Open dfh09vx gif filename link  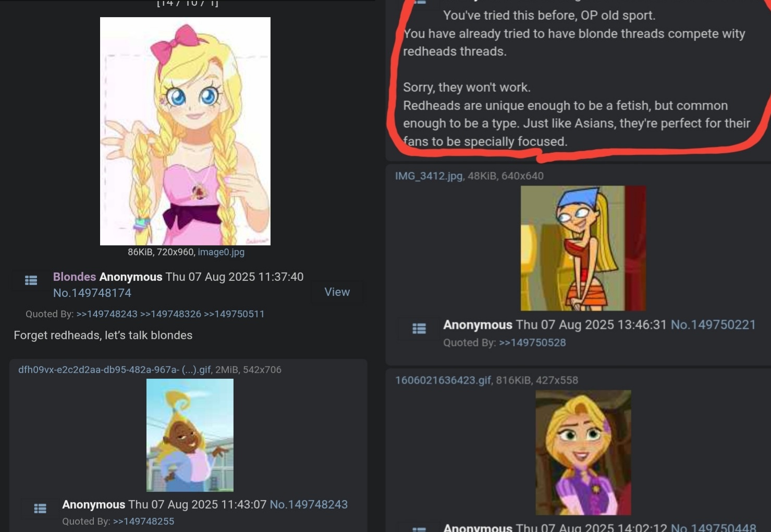pyautogui.click(x=115, y=369)
